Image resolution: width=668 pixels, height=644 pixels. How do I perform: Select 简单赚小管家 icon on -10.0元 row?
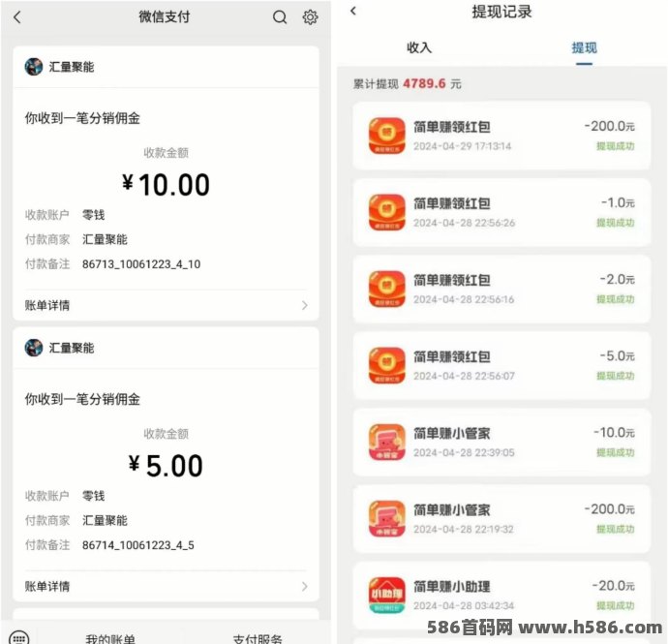[x=387, y=443]
